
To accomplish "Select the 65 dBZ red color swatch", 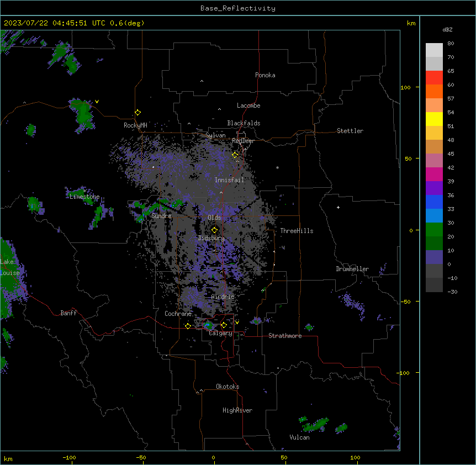I will pyautogui.click(x=434, y=78).
